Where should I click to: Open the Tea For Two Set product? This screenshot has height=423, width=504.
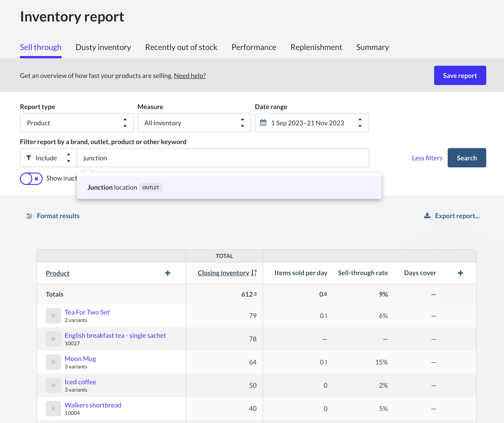87,312
